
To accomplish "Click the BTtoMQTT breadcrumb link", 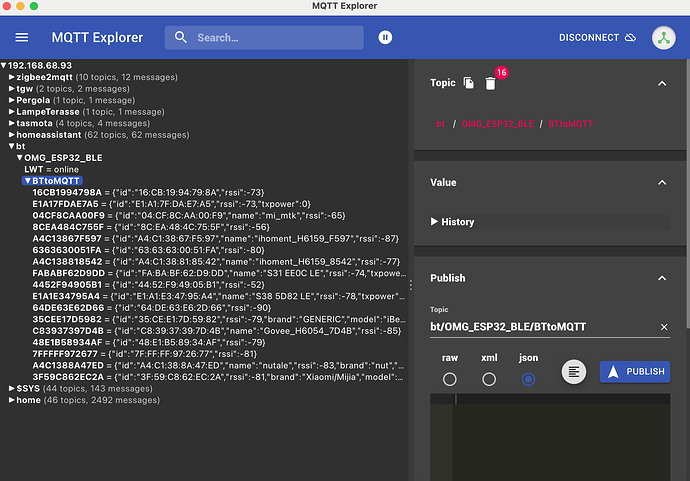I will (x=570, y=124).
